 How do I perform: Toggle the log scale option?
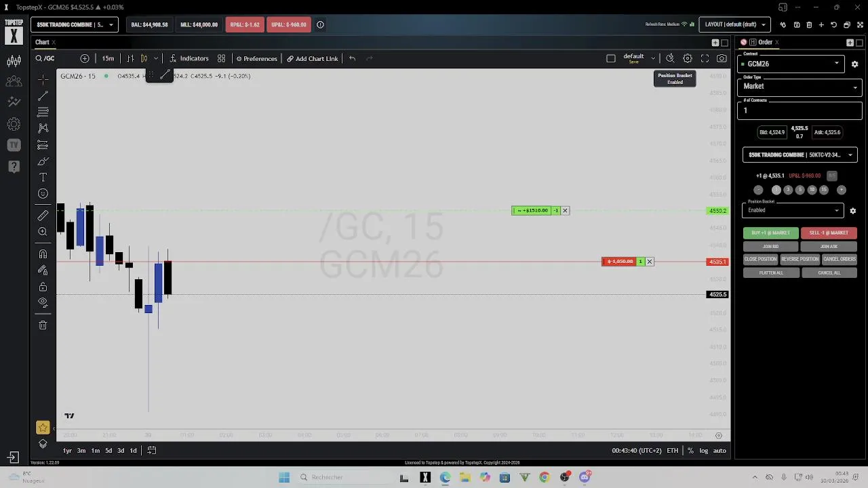click(x=704, y=451)
